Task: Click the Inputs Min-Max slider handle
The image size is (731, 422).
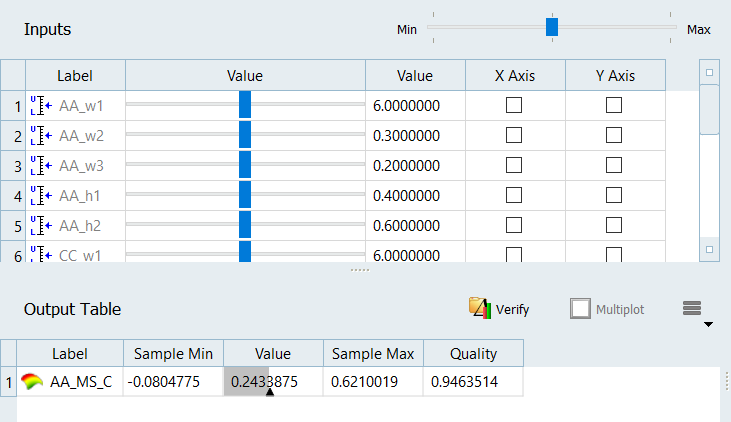Action: coord(552,27)
